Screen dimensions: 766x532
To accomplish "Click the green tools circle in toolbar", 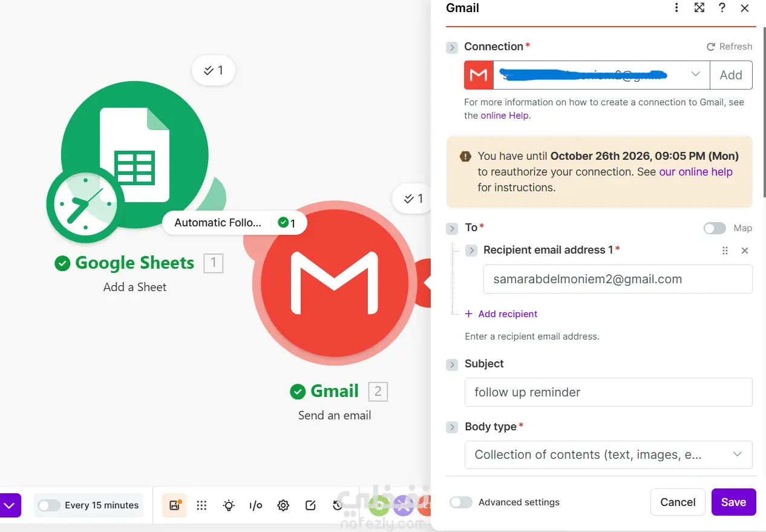I will pos(379,504).
